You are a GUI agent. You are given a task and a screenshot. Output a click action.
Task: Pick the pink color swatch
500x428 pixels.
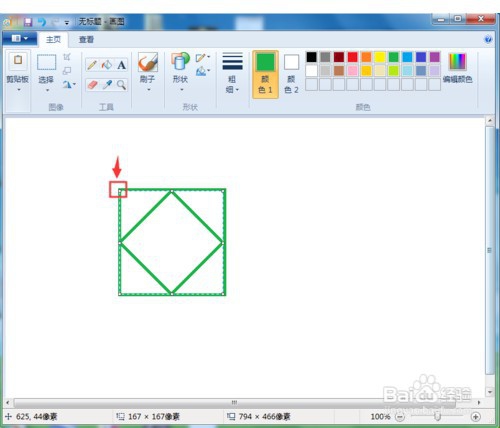(352, 71)
